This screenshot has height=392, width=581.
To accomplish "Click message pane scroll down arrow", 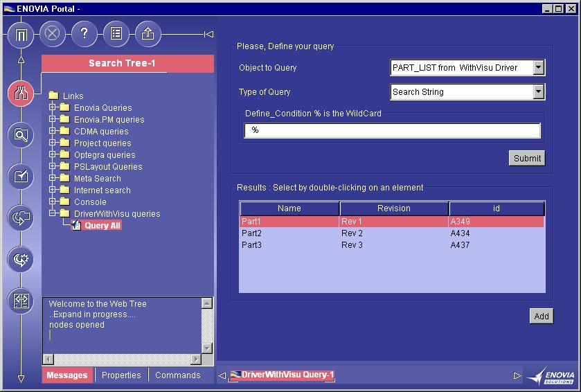I will click(x=207, y=348).
